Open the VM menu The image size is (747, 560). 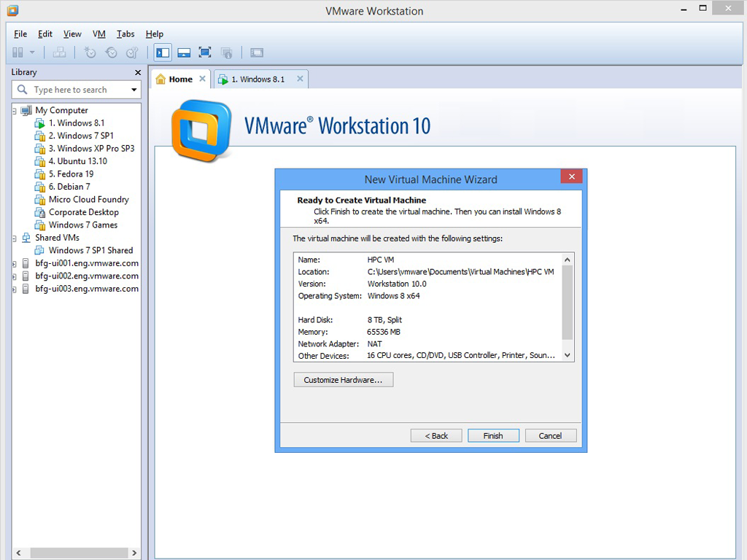(99, 34)
